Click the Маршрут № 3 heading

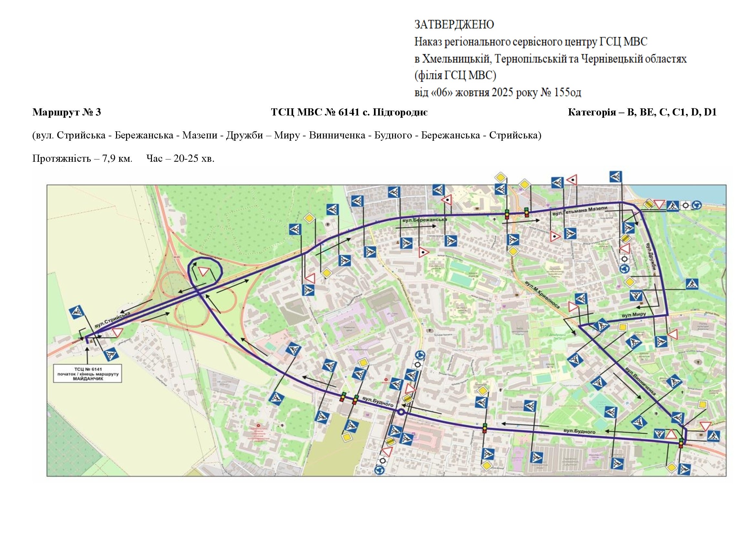tap(67, 112)
